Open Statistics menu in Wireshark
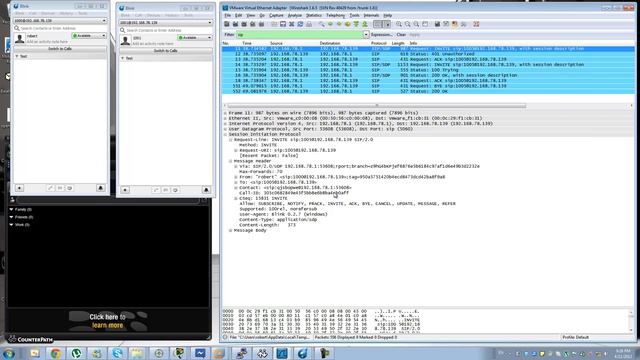640x360 pixels. 314,16
